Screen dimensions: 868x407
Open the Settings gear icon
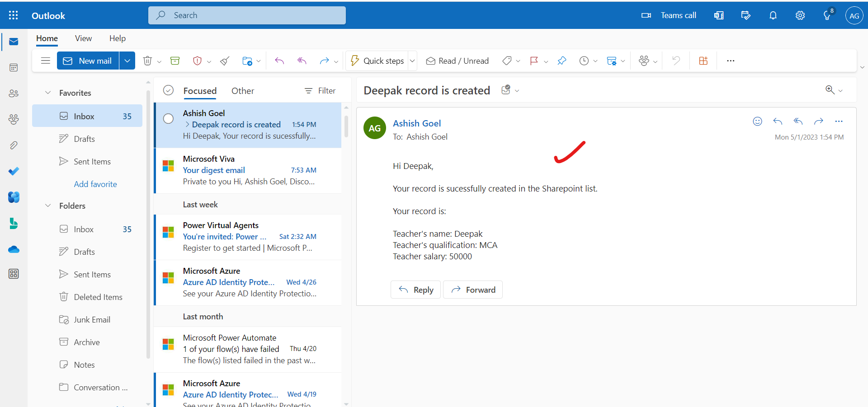[x=800, y=15]
